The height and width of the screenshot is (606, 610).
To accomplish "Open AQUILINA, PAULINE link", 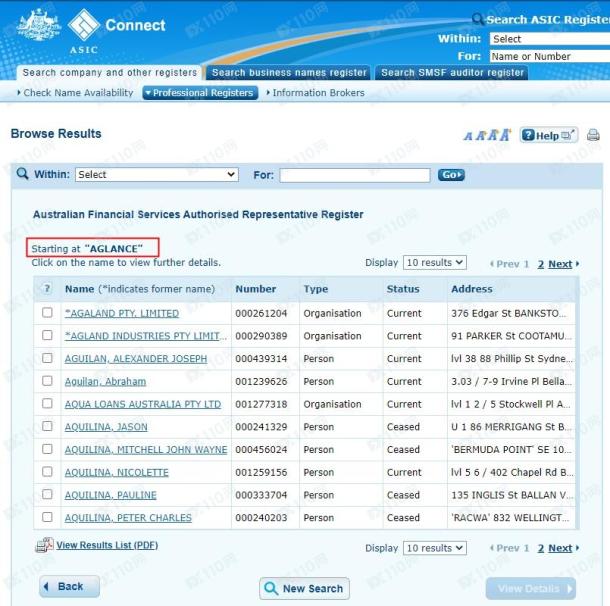I will click(110, 495).
